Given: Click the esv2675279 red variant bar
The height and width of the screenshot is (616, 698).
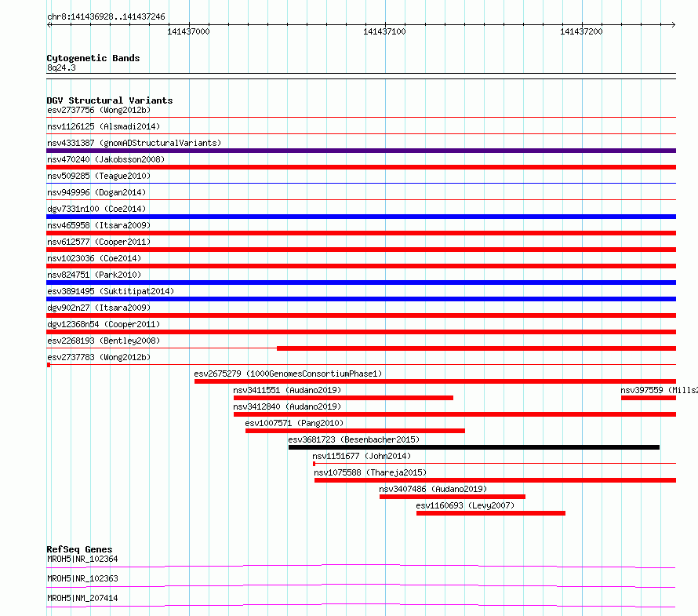Looking at the screenshot, I should [x=435, y=381].
